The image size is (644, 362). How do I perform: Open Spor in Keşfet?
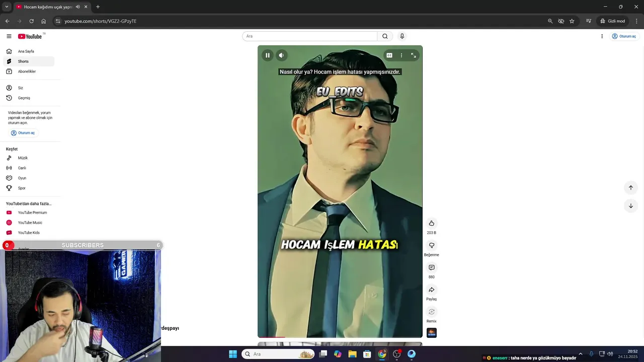tap(29, 188)
